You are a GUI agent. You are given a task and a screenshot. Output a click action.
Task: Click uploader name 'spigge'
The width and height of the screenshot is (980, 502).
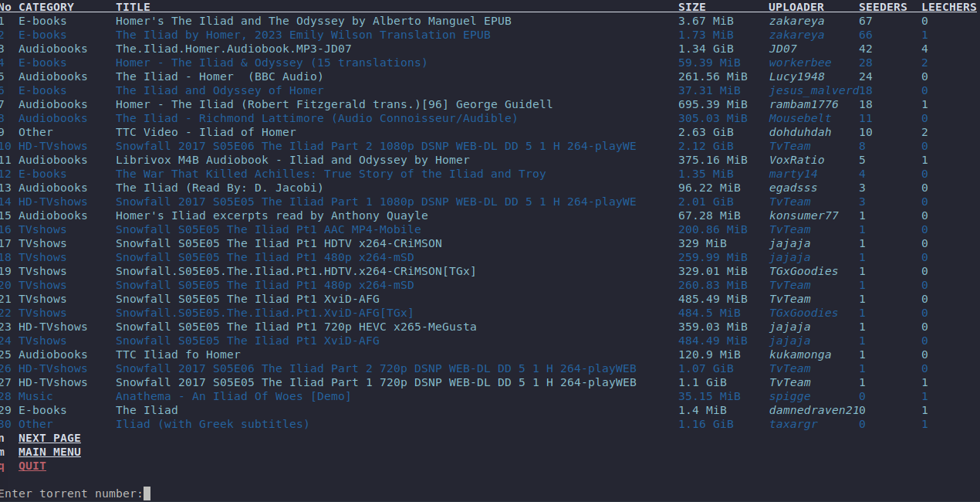pyautogui.click(x=789, y=396)
